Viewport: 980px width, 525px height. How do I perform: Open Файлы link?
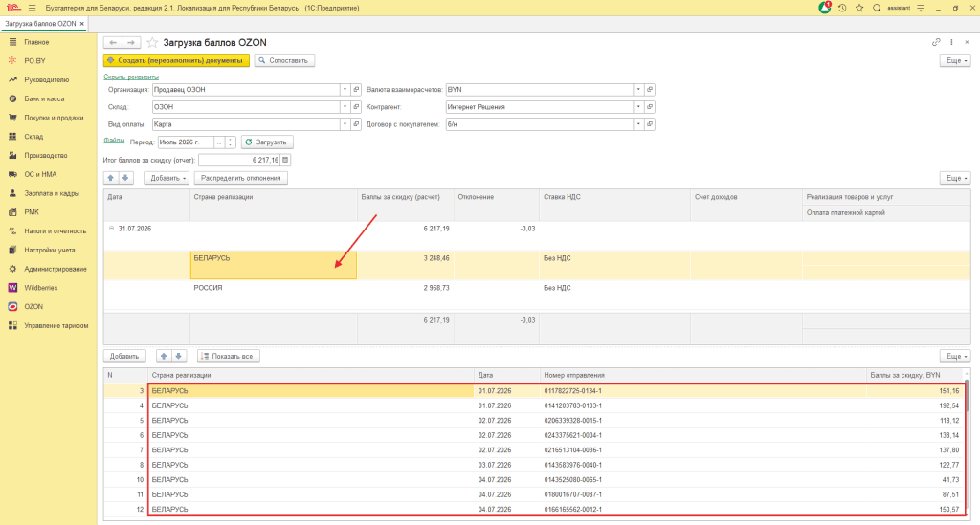pos(114,141)
